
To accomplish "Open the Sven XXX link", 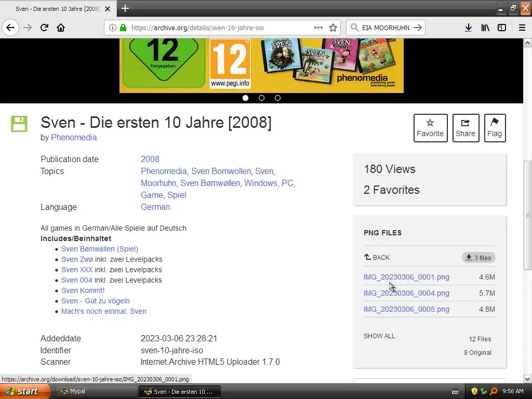I will point(77,270).
